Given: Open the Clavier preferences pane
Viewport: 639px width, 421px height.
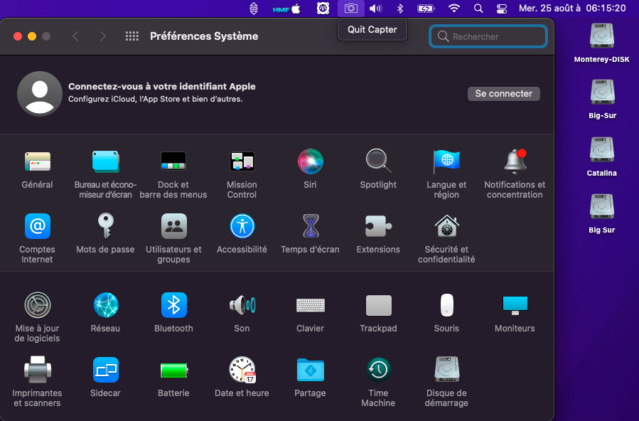Looking at the screenshot, I should pyautogui.click(x=310, y=305).
